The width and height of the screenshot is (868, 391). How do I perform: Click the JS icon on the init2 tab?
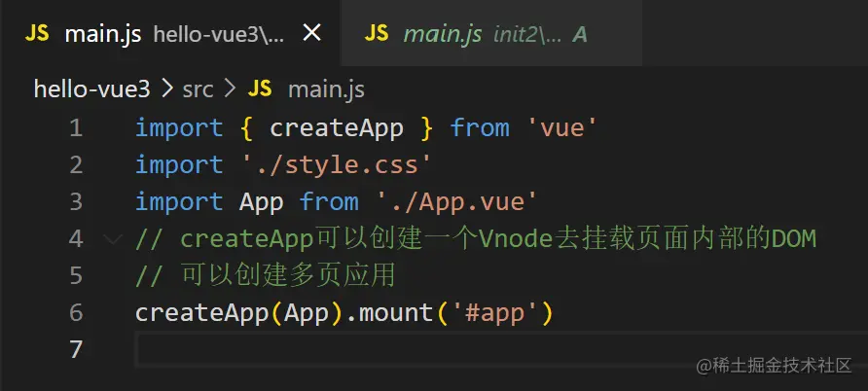377,34
